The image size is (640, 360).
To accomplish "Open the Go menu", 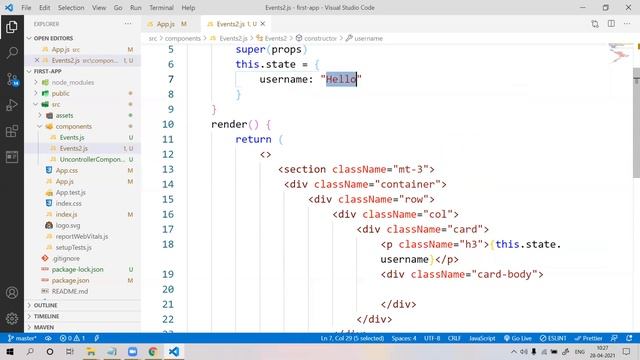I will [118, 8].
